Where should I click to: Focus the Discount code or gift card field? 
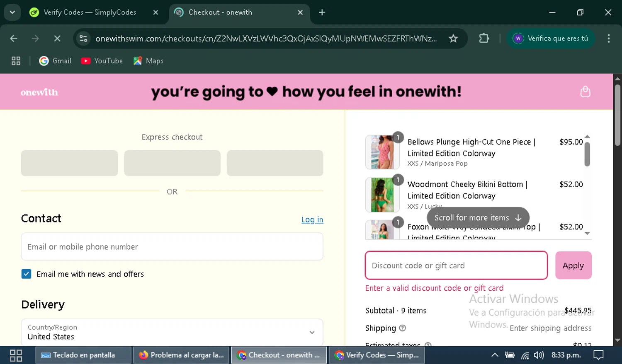(456, 265)
